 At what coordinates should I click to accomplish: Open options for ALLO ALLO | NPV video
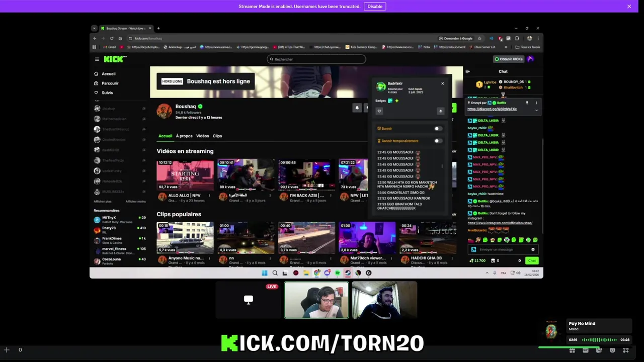[x=210, y=196]
